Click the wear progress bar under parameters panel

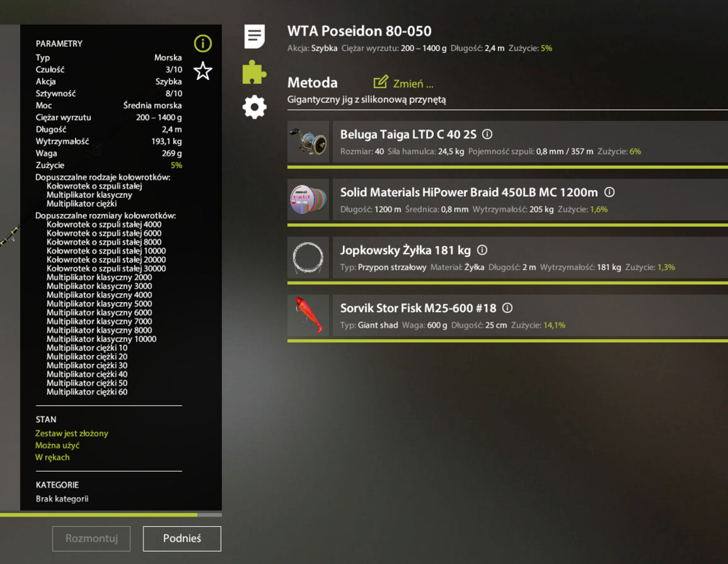pyautogui.click(x=111, y=515)
